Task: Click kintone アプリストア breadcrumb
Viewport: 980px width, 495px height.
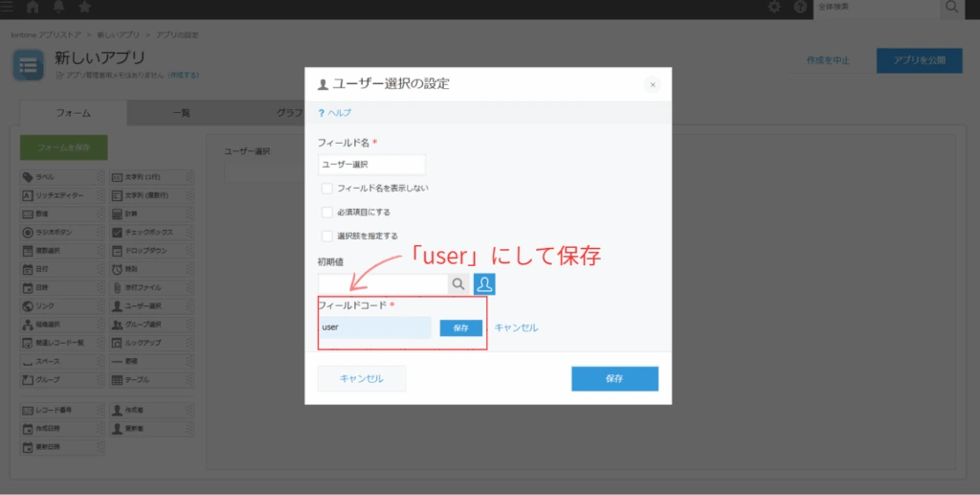Action: [44, 35]
